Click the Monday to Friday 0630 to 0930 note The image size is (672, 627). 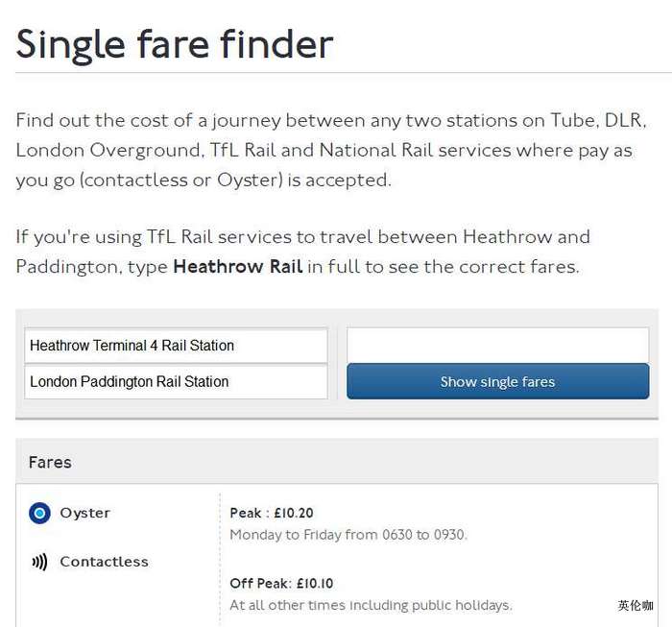348,535
